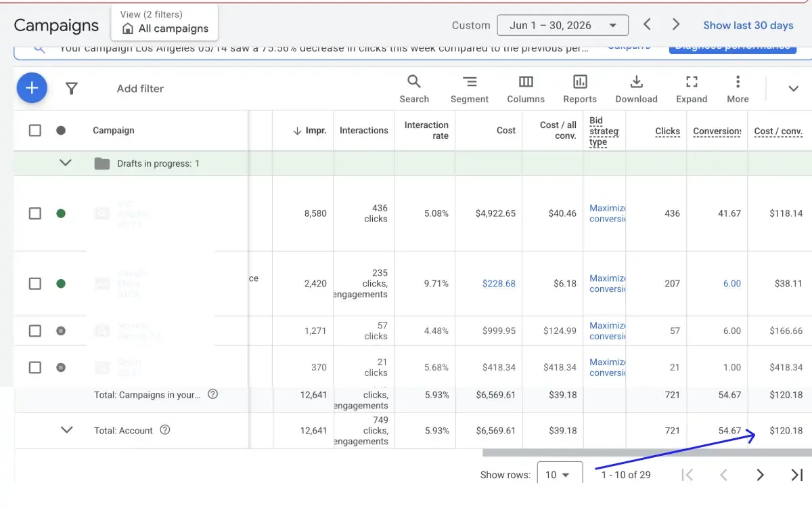Click the status column header dot
This screenshot has width=812, height=508.
pyautogui.click(x=61, y=130)
